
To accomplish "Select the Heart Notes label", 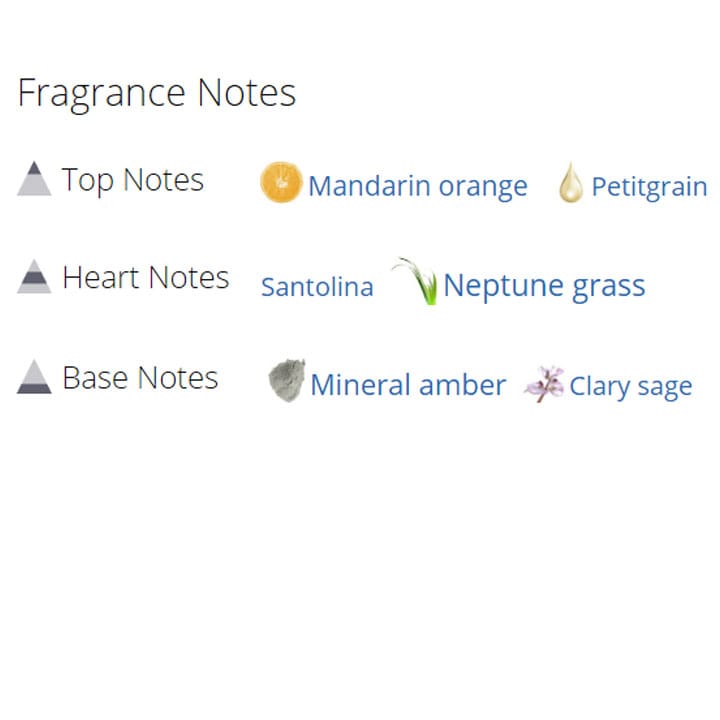I will point(146,277).
